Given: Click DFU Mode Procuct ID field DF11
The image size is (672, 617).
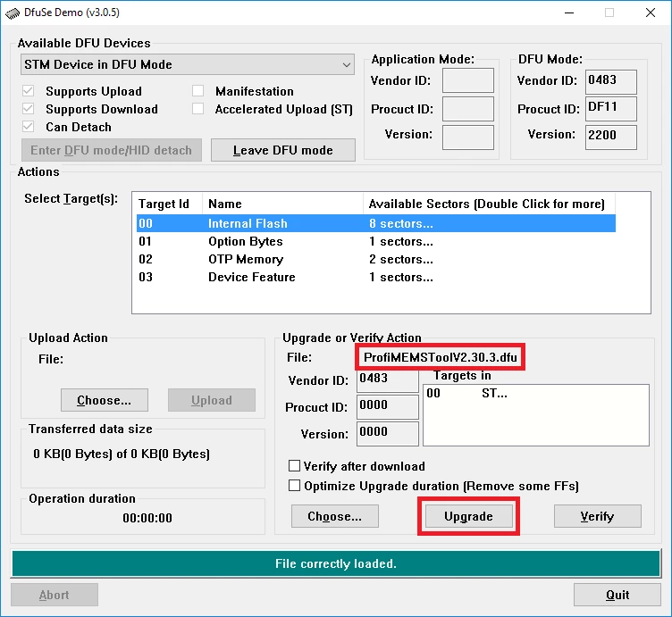Looking at the screenshot, I should click(610, 109).
